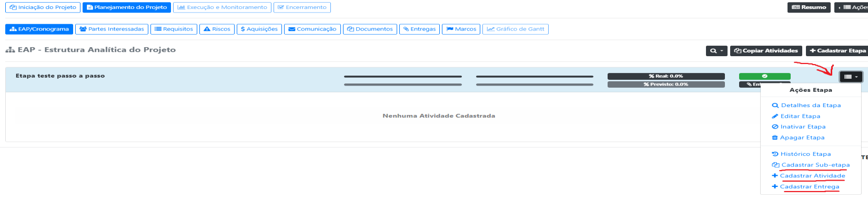The height and width of the screenshot is (200, 868).
Task: Open the Gráfico de Gantt tab
Action: 516,29
